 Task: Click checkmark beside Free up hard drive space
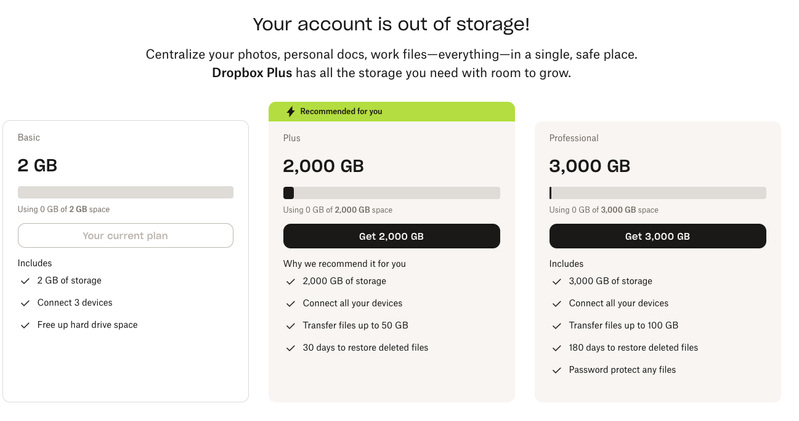(24, 325)
